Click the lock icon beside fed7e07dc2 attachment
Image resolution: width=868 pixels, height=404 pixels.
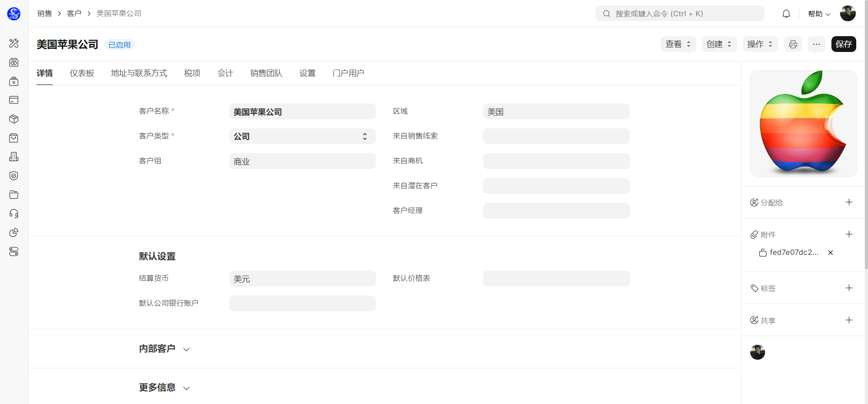click(763, 253)
